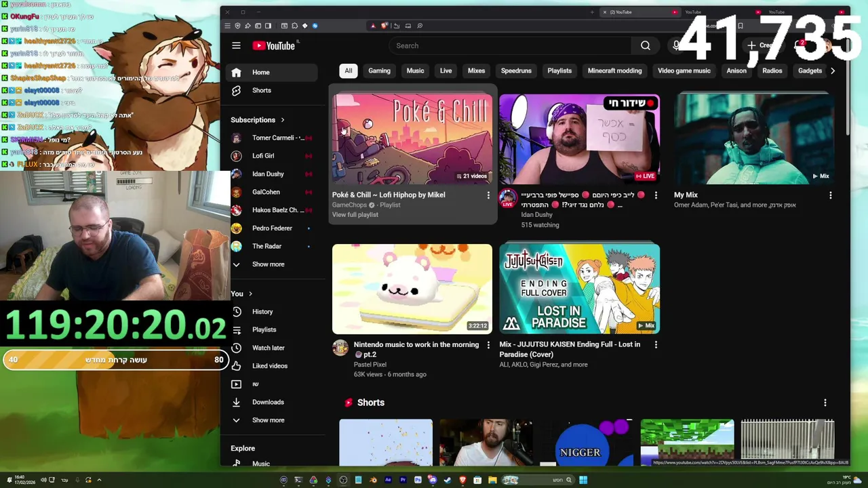The image size is (868, 488).
Task: Open the Nintendo music bear thumbnail
Action: (x=412, y=289)
